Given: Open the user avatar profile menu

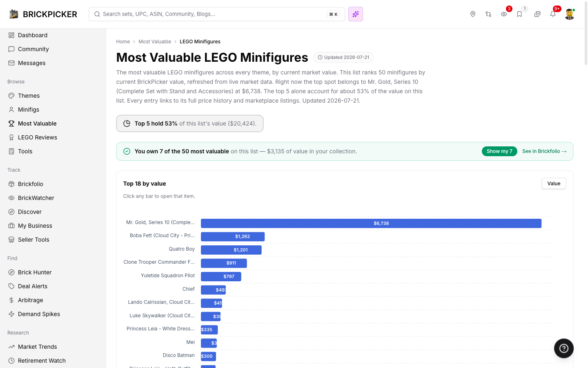Looking at the screenshot, I should pos(570,14).
